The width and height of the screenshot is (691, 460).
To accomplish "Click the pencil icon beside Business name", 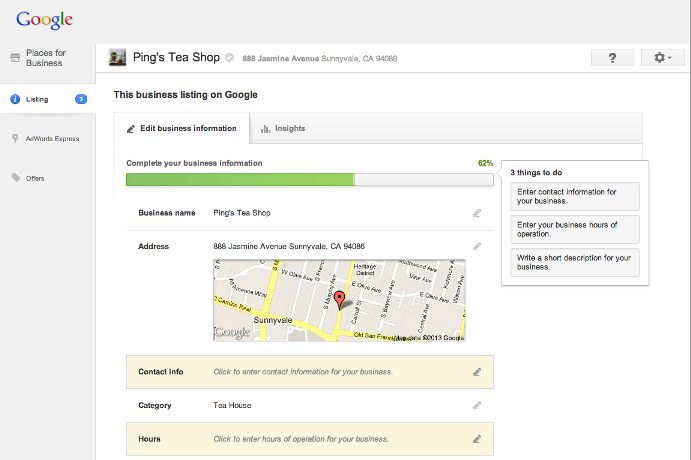I will click(477, 213).
